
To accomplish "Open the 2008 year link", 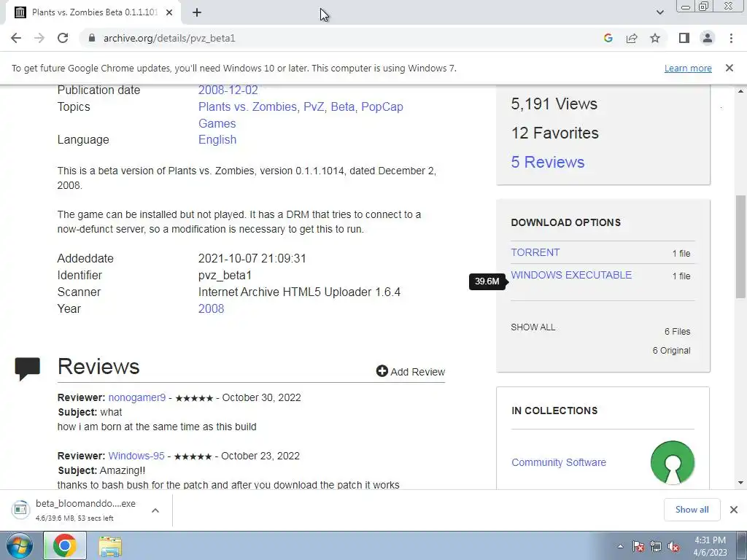I will click(211, 308).
